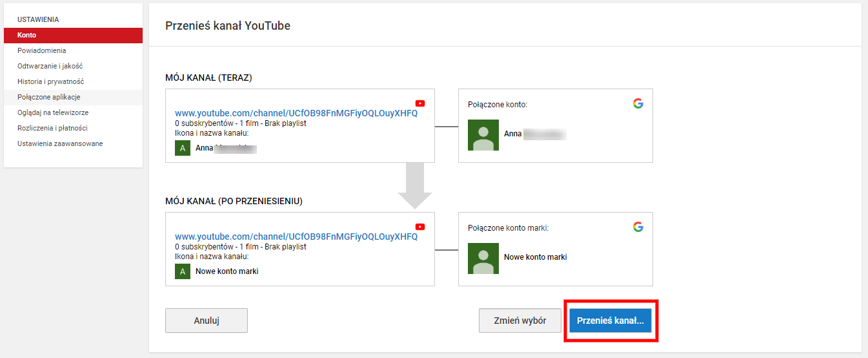This screenshot has width=868, height=358.
Task: Click the YouTube icon in current channel card
Action: point(420,103)
